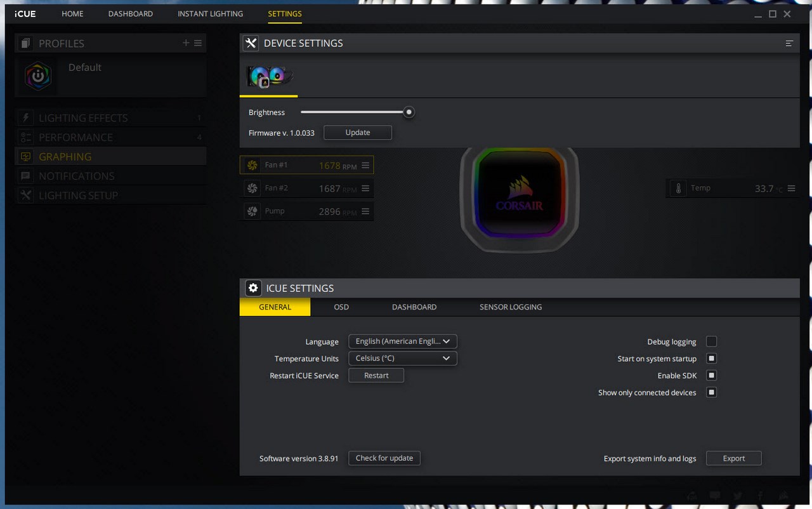
Task: Toggle Start on system startup
Action: 712,359
